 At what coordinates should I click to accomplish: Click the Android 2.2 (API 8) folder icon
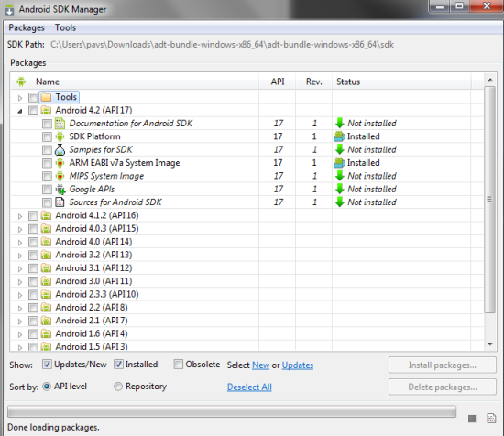point(47,308)
